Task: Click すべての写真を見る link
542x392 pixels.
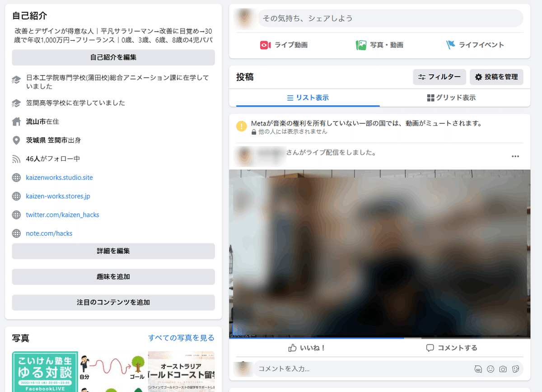Action: pos(182,338)
